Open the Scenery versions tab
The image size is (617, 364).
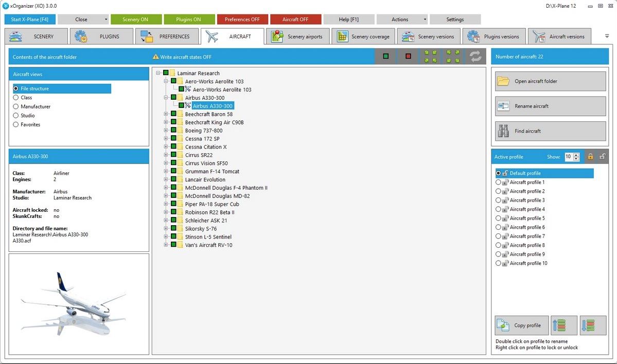pyautogui.click(x=428, y=36)
